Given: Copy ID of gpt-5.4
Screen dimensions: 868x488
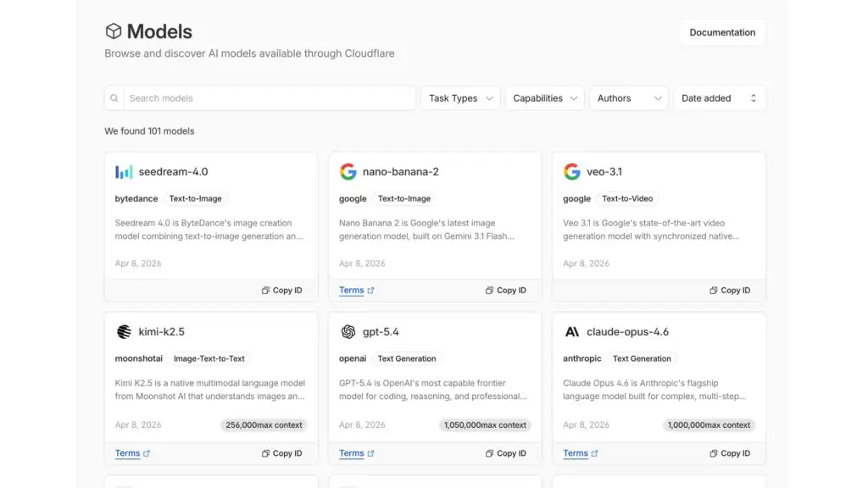Looking at the screenshot, I should [x=506, y=453].
